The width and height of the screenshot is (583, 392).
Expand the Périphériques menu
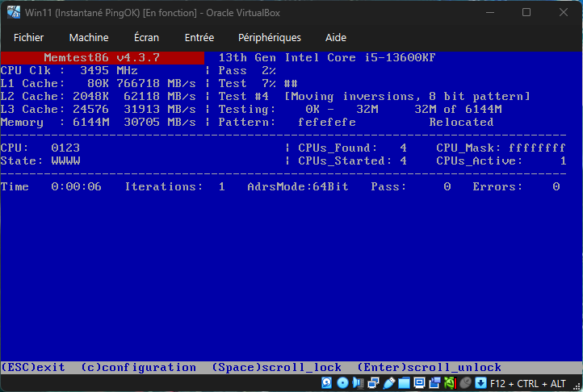point(270,37)
